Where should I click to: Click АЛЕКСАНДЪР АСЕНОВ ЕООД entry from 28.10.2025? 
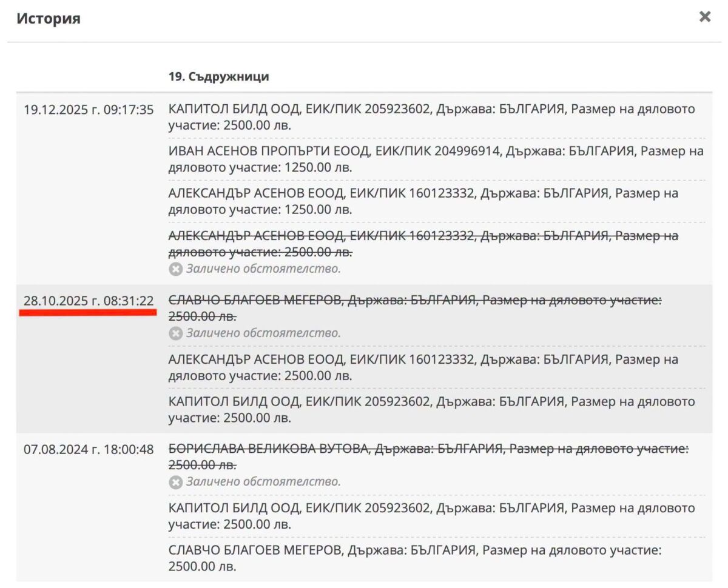coord(423,367)
